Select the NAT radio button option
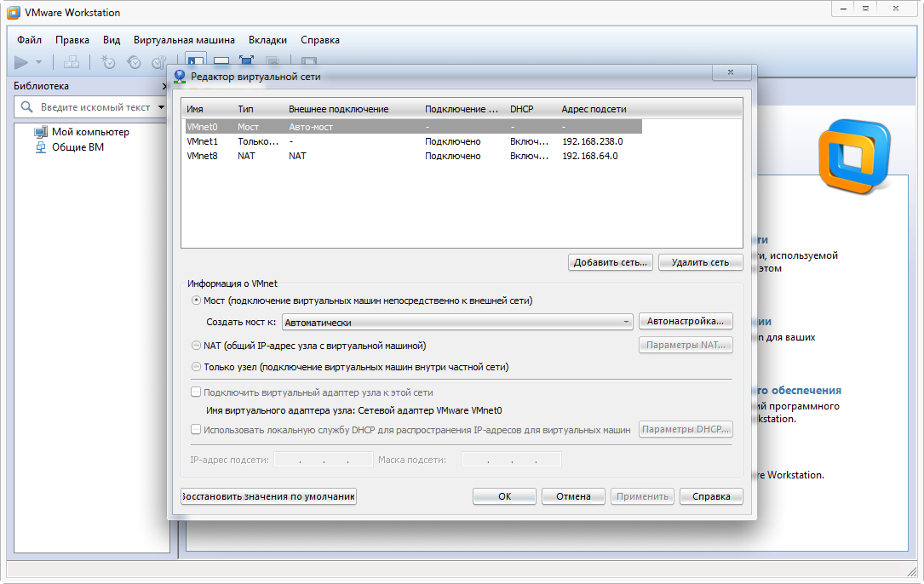924x584 pixels. coord(197,346)
